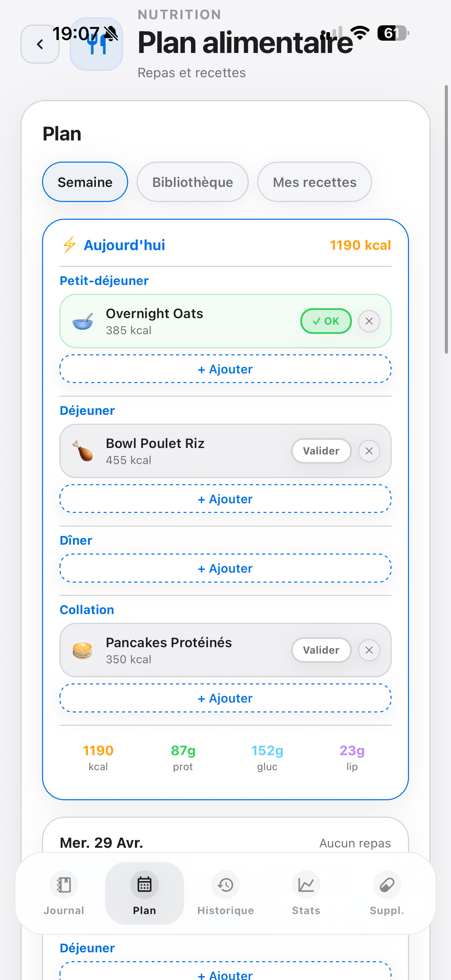
Task: Validate the Bowl Poulet Riz meal
Action: coord(321,451)
